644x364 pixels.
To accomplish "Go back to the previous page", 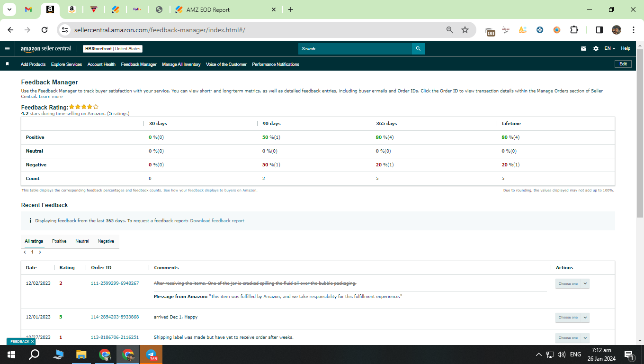I will click(10, 30).
